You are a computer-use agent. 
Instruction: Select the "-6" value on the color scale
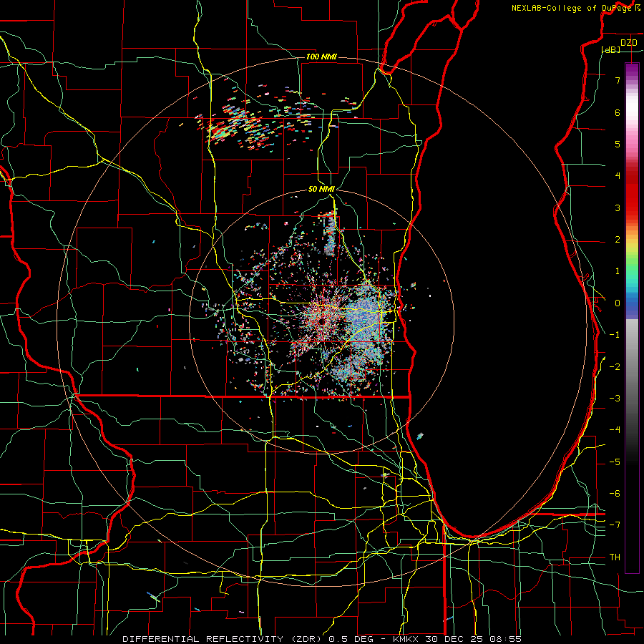tap(615, 494)
